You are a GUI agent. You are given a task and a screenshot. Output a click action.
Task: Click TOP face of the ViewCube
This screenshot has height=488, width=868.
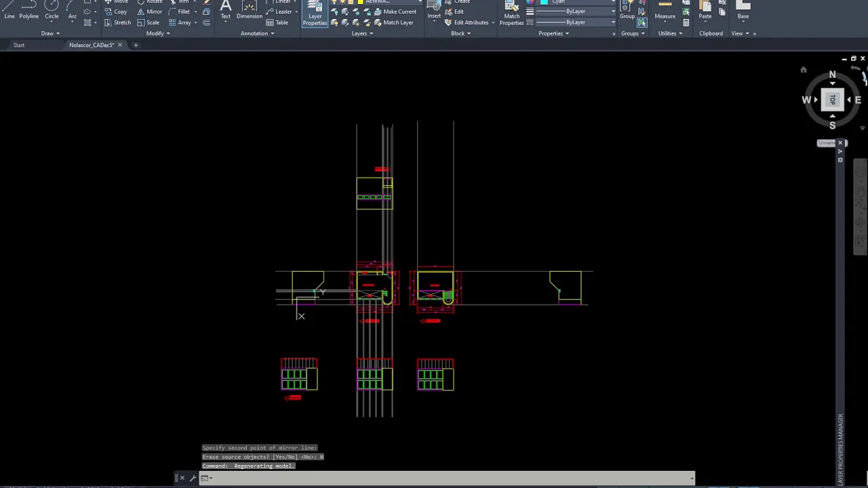click(x=833, y=100)
